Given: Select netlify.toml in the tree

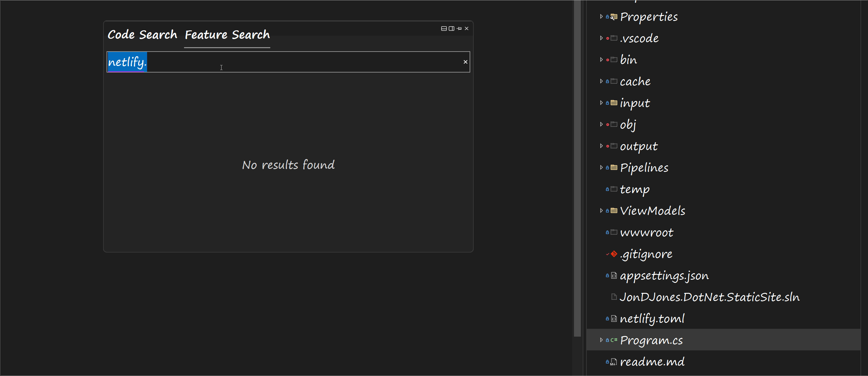Looking at the screenshot, I should [652, 319].
